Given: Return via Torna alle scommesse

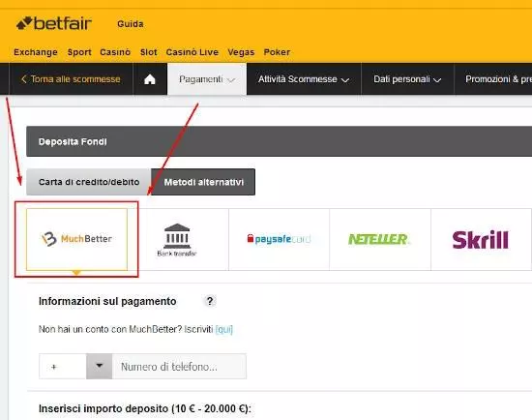Looking at the screenshot, I should click(71, 79).
